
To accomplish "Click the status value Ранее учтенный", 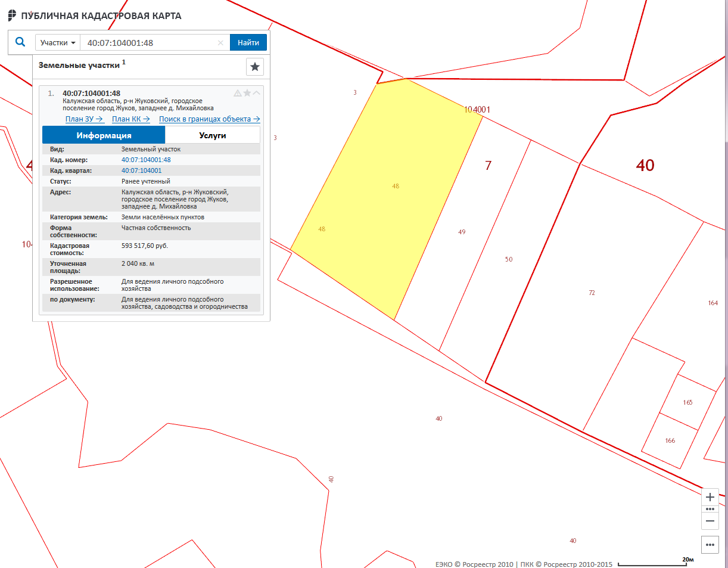I will click(146, 181).
